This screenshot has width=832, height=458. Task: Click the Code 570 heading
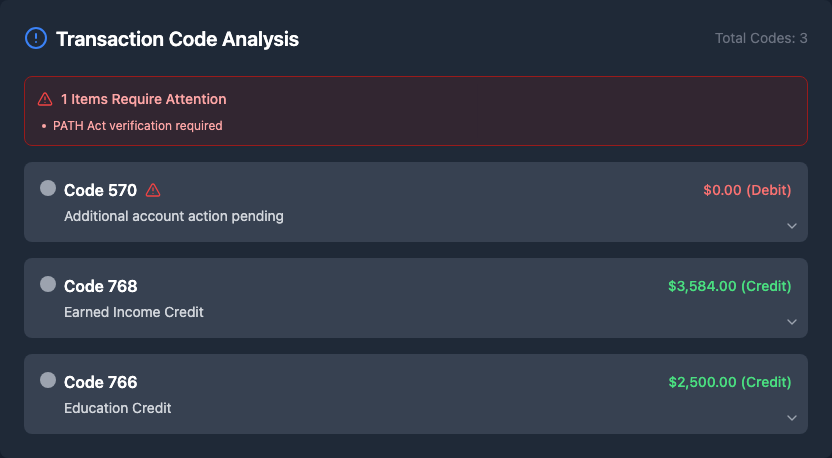(100, 190)
